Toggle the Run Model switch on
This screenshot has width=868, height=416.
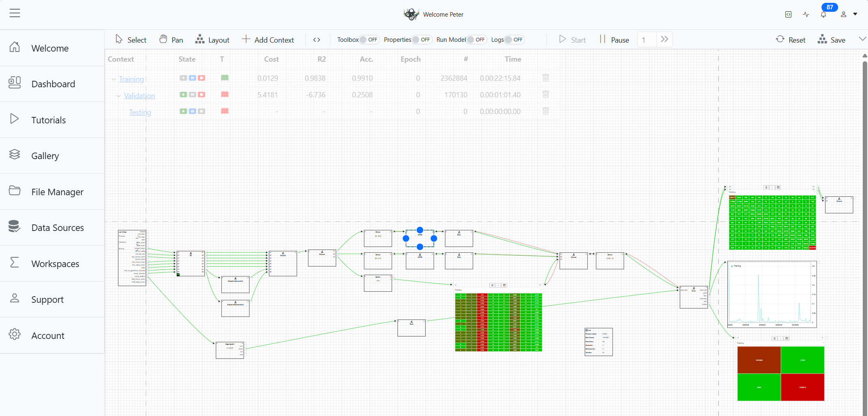click(476, 40)
